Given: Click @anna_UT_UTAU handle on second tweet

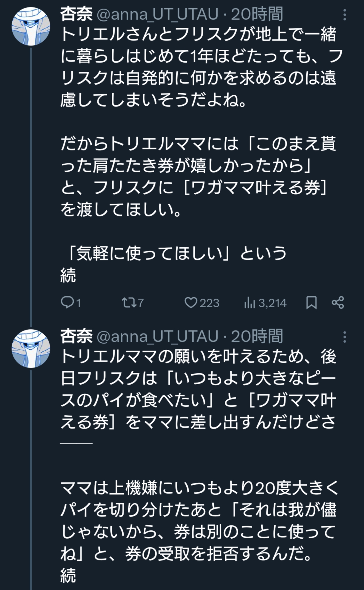Looking at the screenshot, I should (x=157, y=336).
